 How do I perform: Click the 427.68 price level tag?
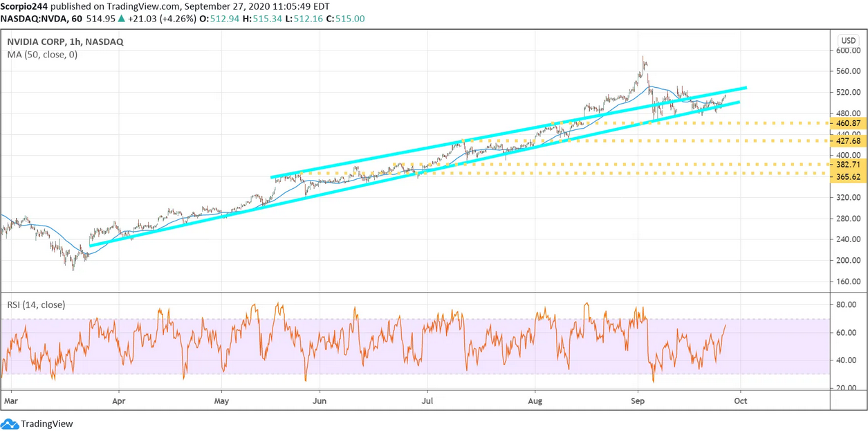point(848,140)
